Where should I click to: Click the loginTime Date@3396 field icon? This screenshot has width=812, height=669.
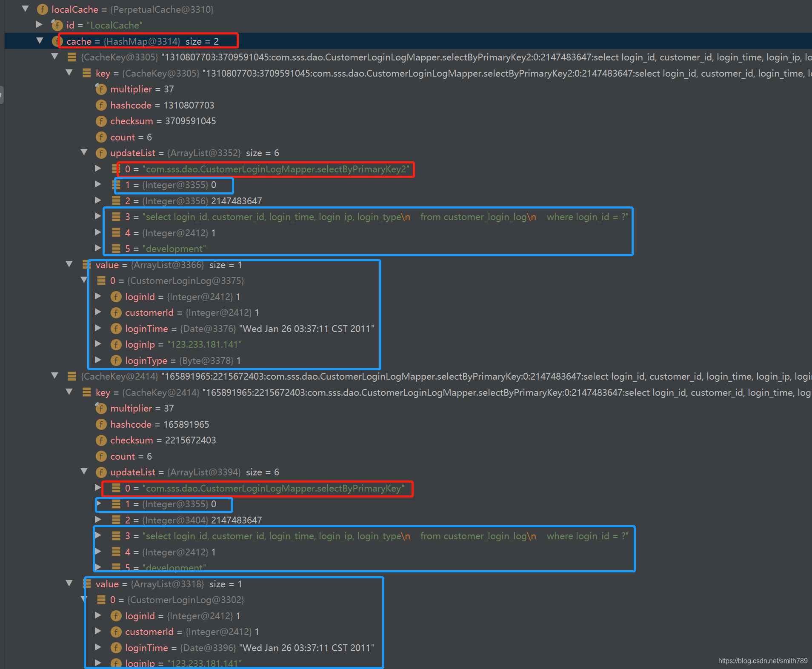coord(116,648)
